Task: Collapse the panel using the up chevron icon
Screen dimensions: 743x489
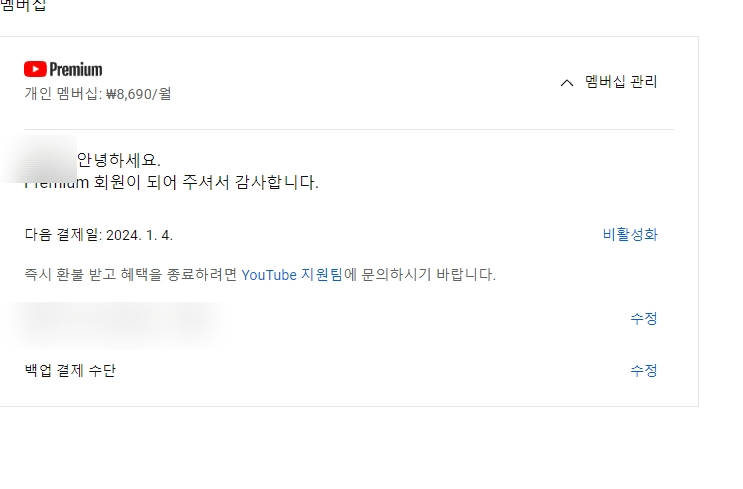Action: [567, 83]
